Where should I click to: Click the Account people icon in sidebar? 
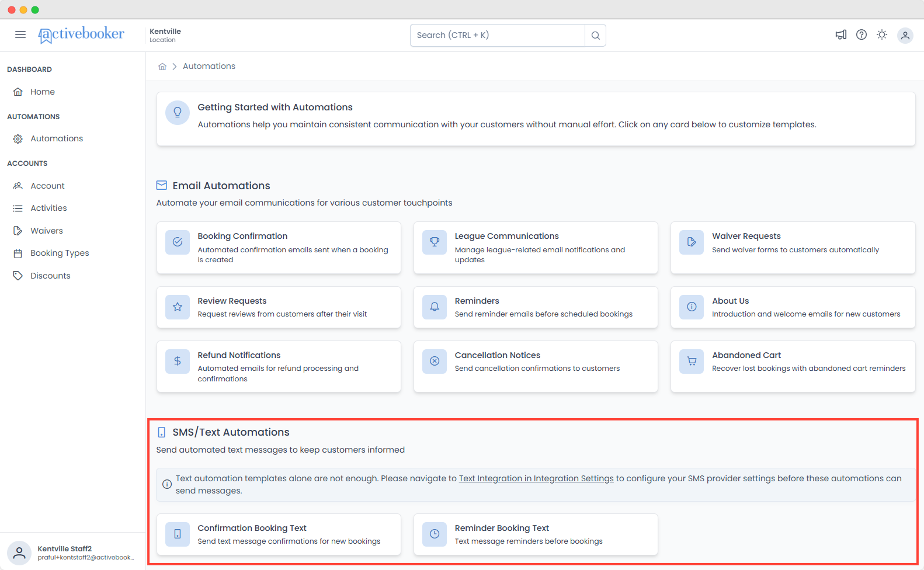(x=18, y=186)
